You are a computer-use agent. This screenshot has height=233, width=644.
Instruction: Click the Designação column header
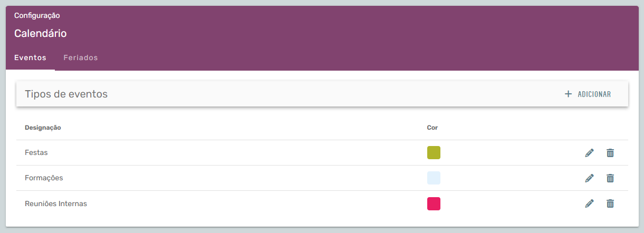43,128
